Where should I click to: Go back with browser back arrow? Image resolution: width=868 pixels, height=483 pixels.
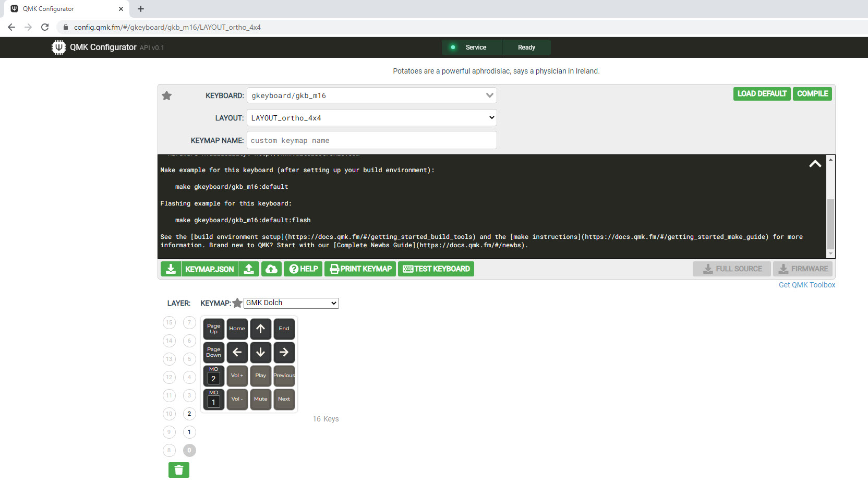click(x=11, y=27)
